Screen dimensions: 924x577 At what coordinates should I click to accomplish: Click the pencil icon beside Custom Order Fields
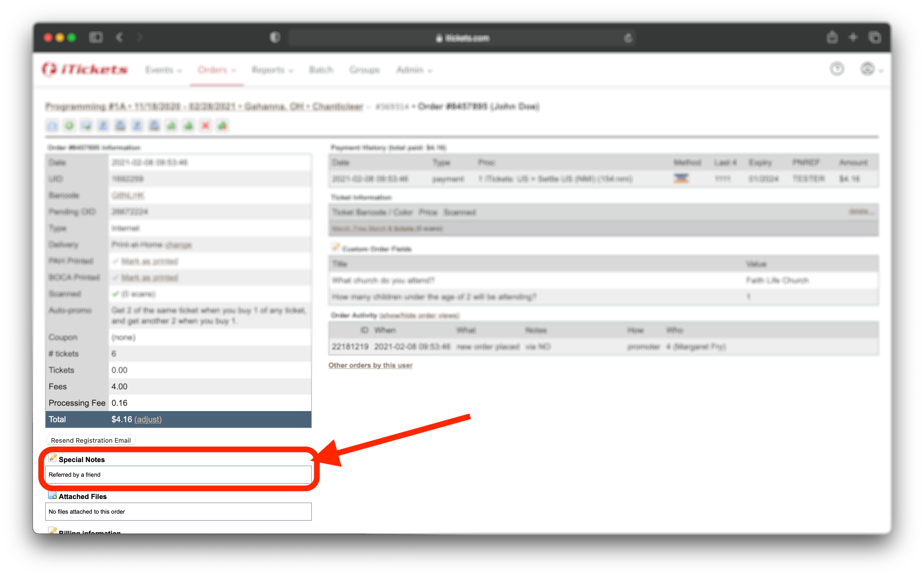coord(336,247)
